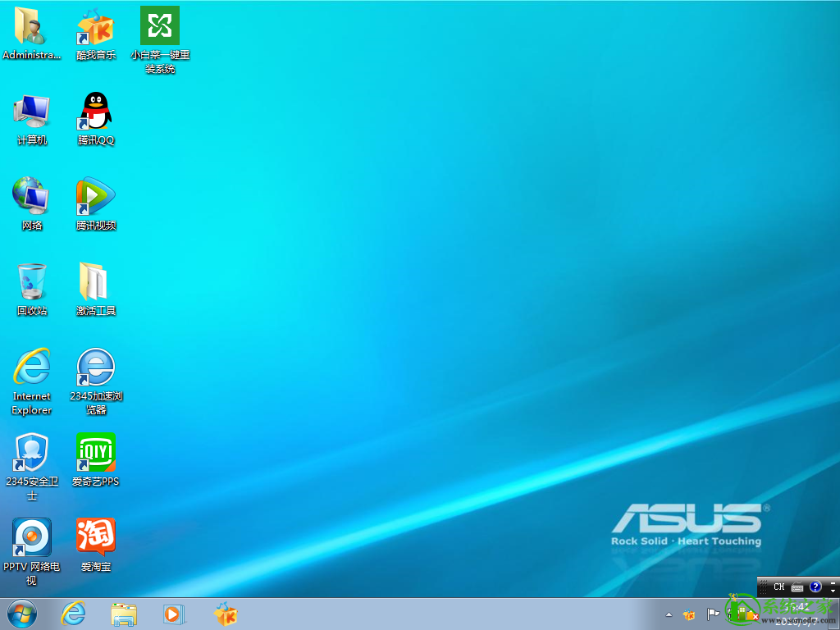Select the 回收站 recycle bin icon
The height and width of the screenshot is (630, 840).
point(32,282)
